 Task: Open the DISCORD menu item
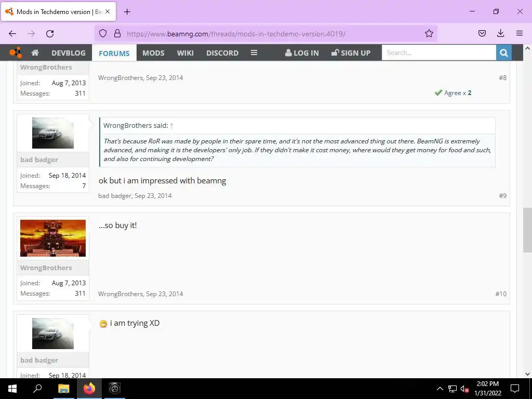point(222,53)
